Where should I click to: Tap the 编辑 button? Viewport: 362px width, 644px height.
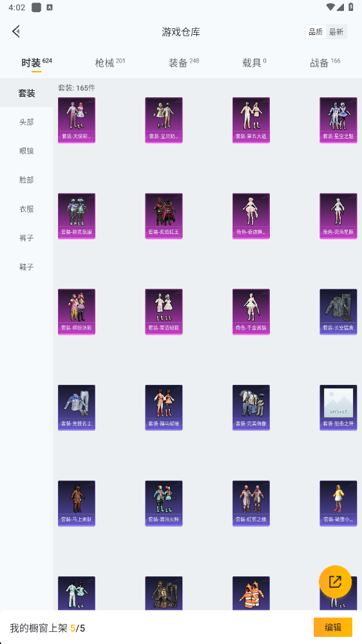(x=333, y=627)
